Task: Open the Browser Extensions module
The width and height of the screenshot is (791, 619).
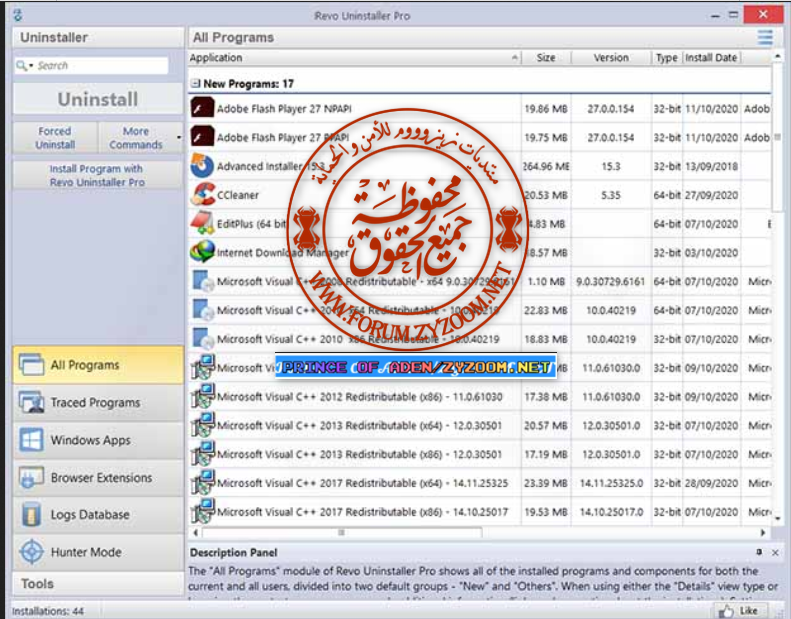Action: point(98,477)
